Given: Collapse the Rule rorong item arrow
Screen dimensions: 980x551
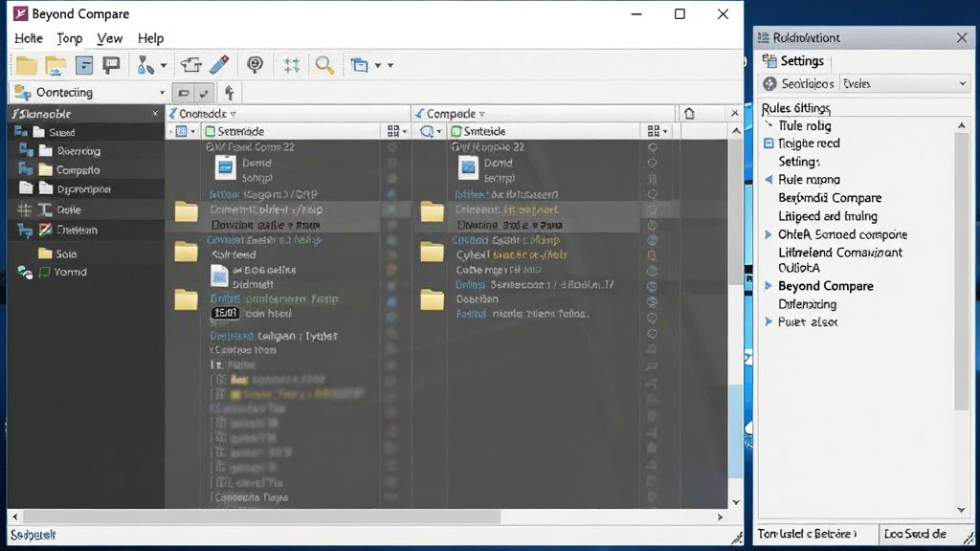Looking at the screenshot, I should [768, 179].
